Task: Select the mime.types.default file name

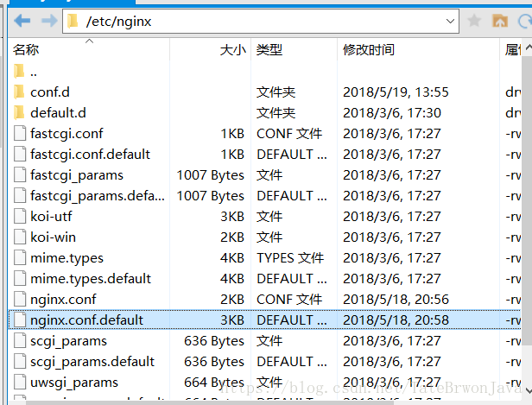Action: (91, 279)
